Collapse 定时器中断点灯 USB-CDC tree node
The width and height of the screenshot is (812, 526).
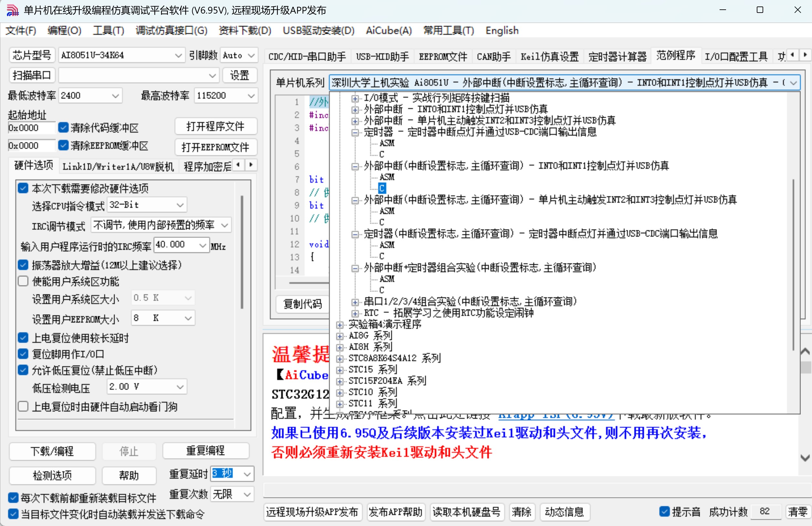(355, 133)
